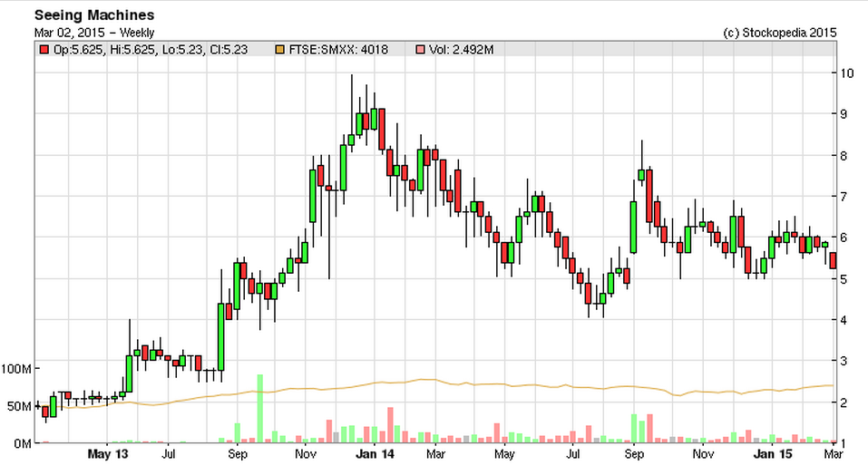Click the '8' price axis label
868x475 pixels.
pyautogui.click(x=844, y=156)
